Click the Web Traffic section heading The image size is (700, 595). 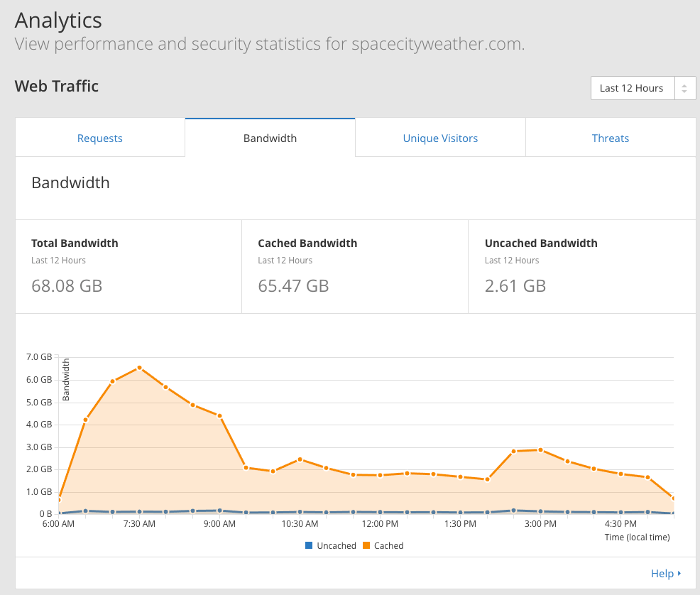click(x=57, y=86)
